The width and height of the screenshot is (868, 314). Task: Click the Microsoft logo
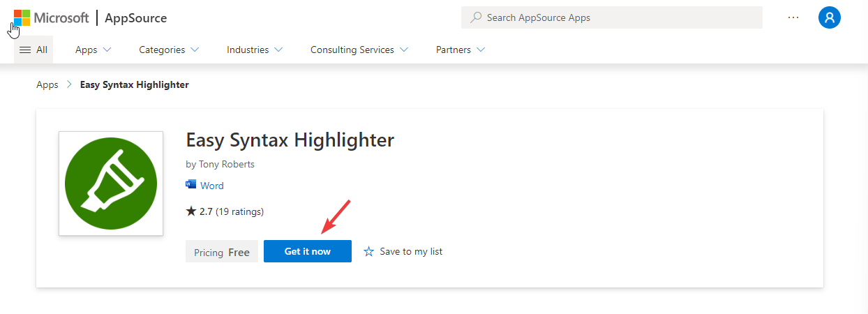(x=51, y=17)
